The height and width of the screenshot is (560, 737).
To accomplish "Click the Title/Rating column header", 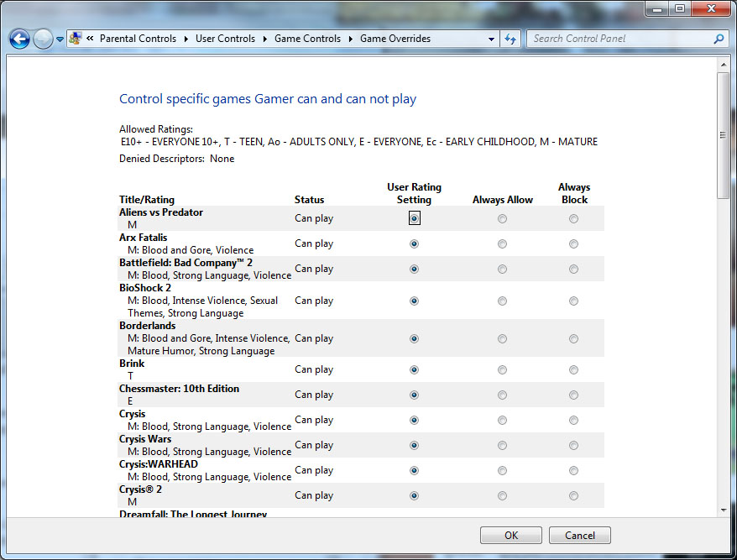I will pos(146,200).
